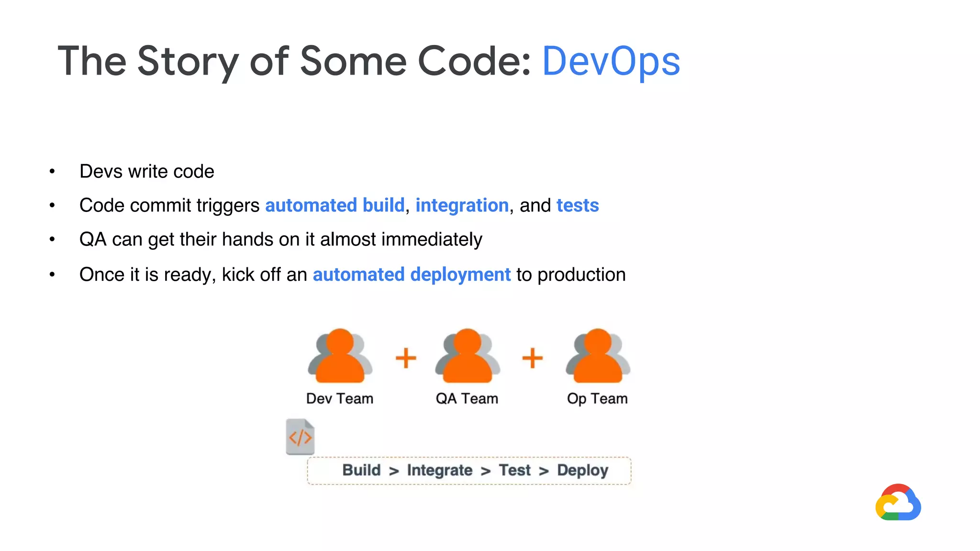Click the 'QA Team' label
The image size is (980, 551).
[467, 398]
